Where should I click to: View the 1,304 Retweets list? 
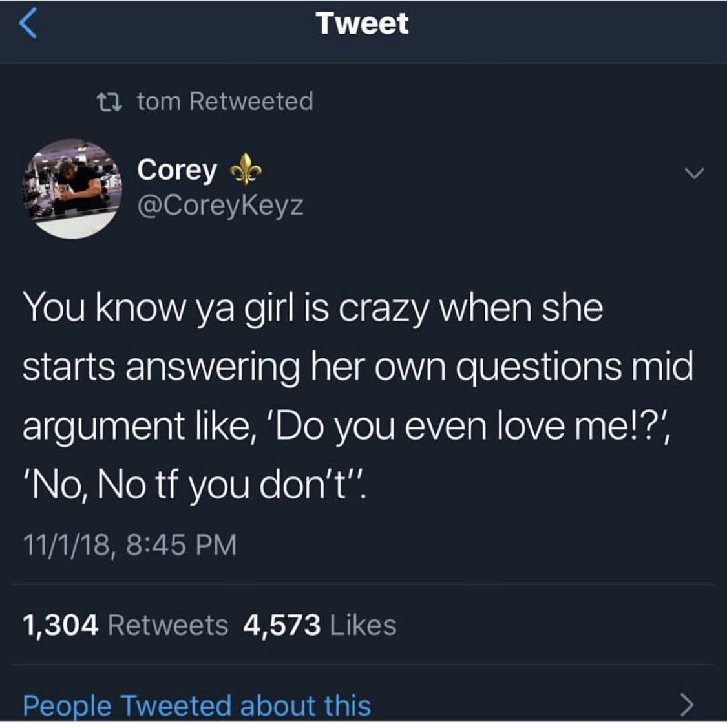point(125,625)
